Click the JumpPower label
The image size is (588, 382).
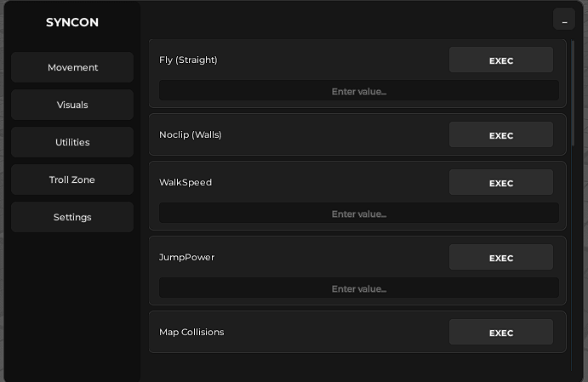tap(186, 258)
